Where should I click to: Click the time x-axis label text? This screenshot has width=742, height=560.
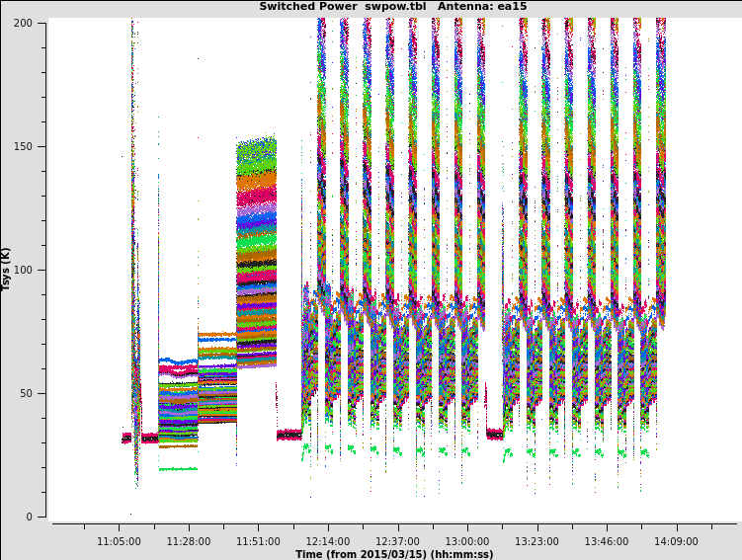pyautogui.click(x=393, y=554)
